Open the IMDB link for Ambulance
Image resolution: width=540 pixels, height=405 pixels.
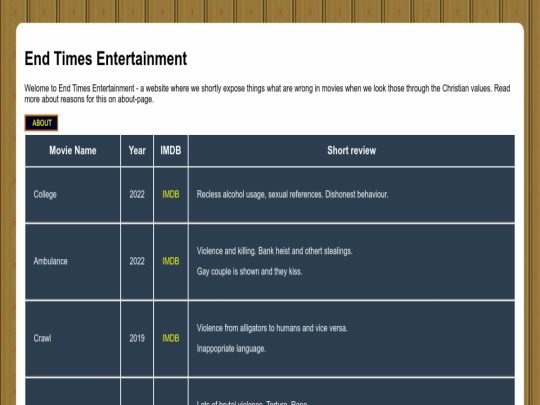coord(171,261)
